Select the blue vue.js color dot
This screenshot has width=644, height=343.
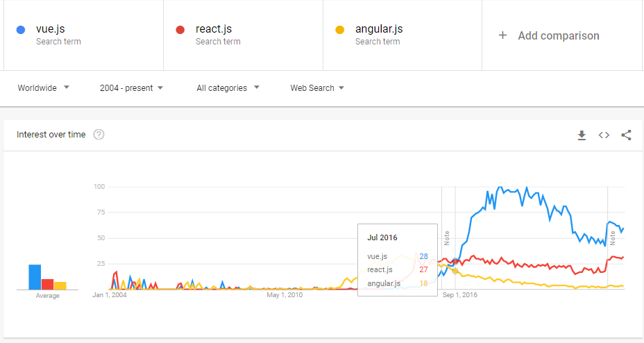coord(21,30)
